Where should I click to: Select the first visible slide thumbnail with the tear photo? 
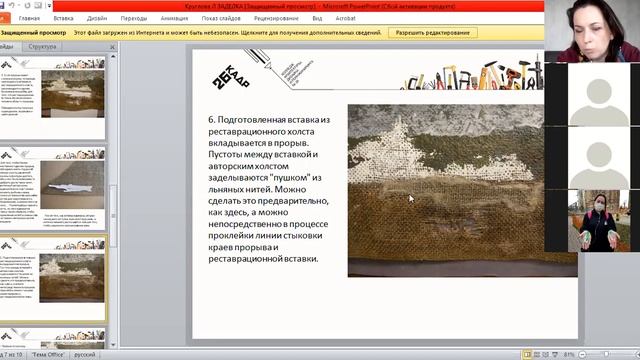click(x=52, y=98)
